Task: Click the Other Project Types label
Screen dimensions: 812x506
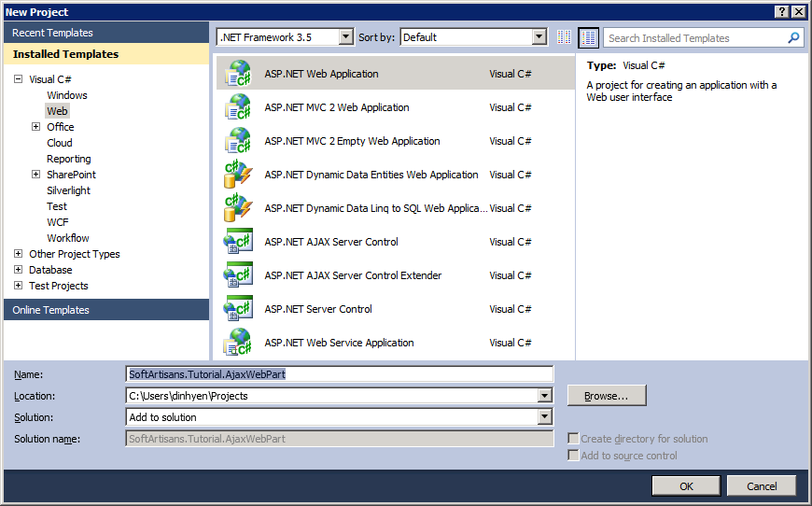Action: (x=74, y=254)
